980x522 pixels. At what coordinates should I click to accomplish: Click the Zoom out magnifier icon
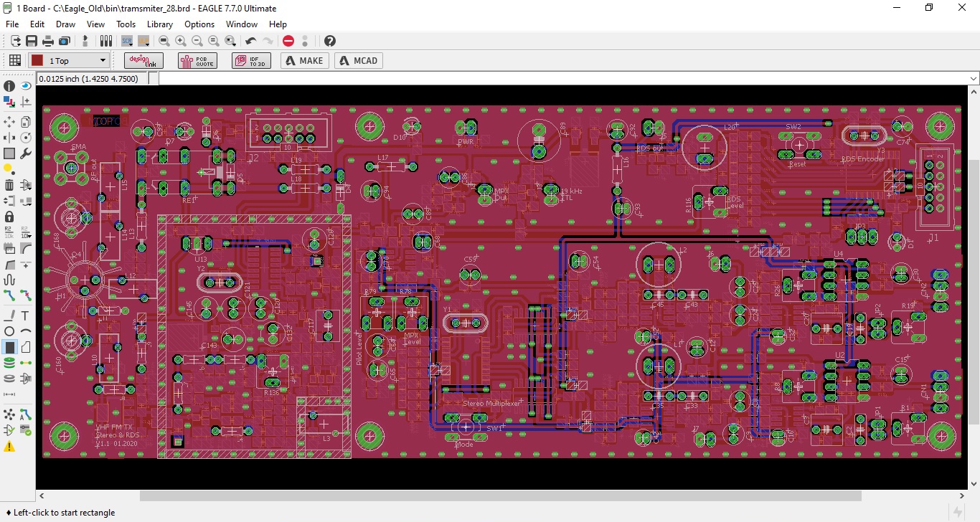(197, 41)
